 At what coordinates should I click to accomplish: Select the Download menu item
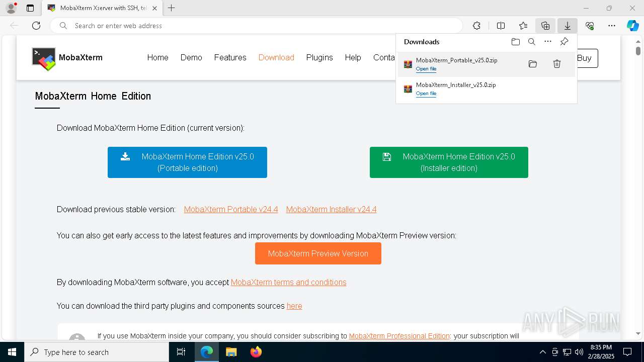[276, 57]
